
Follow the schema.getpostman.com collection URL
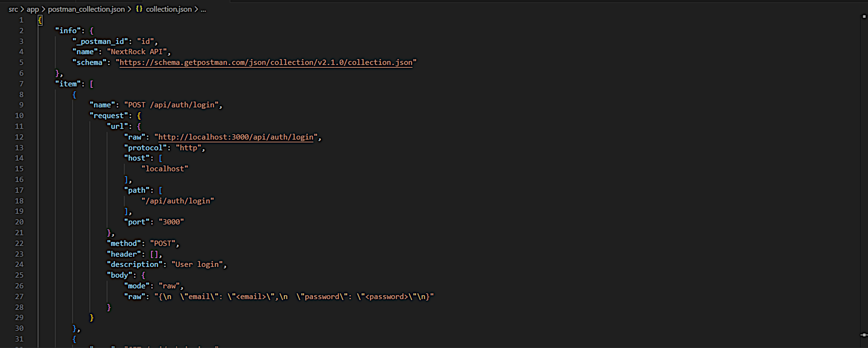266,62
